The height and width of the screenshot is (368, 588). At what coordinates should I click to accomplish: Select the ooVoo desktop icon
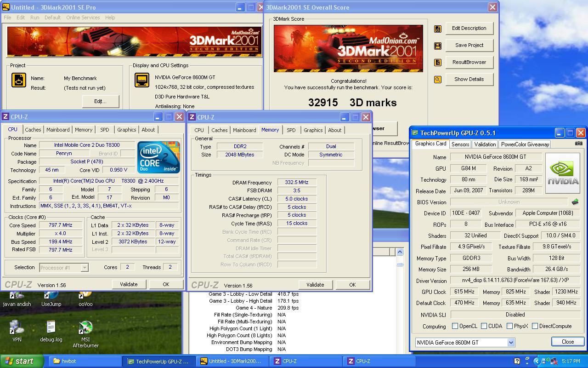pos(85,299)
